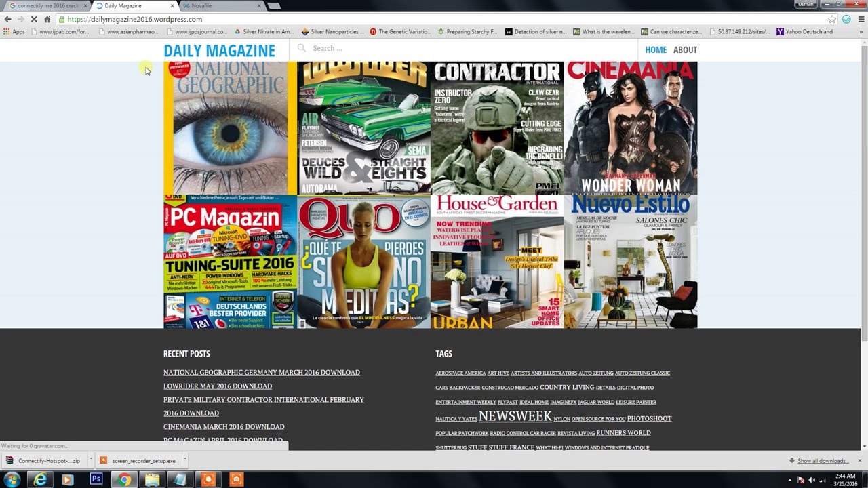Open the 'Detection of silver n...' bookmark
The width and height of the screenshot is (868, 488).
(536, 31)
